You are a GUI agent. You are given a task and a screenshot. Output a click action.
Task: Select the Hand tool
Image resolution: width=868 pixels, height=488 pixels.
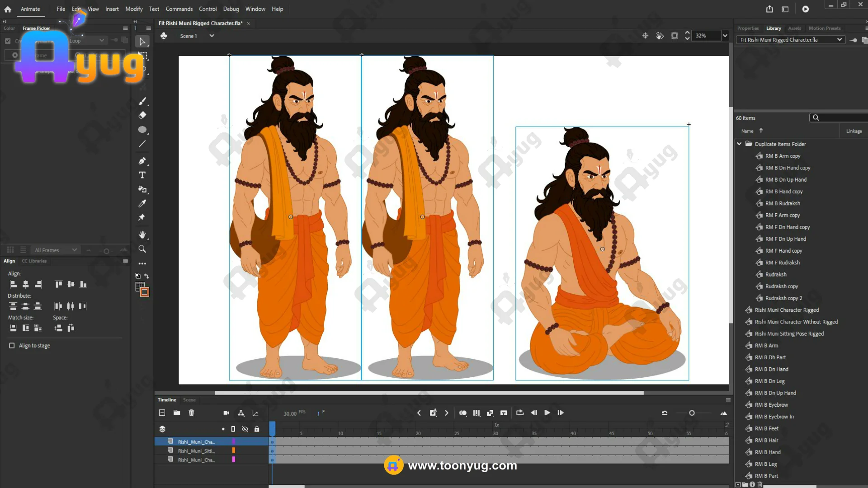pyautogui.click(x=142, y=235)
